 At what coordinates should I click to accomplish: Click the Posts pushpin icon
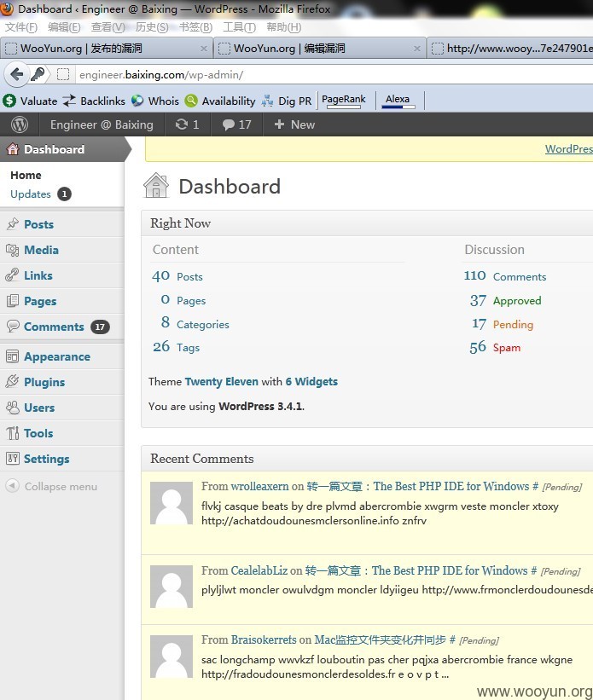click(13, 223)
